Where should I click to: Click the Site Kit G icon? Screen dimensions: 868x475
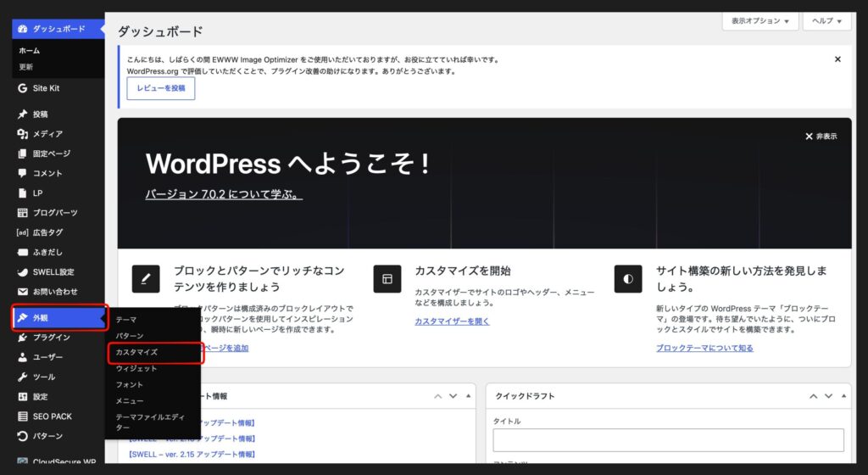(x=23, y=88)
